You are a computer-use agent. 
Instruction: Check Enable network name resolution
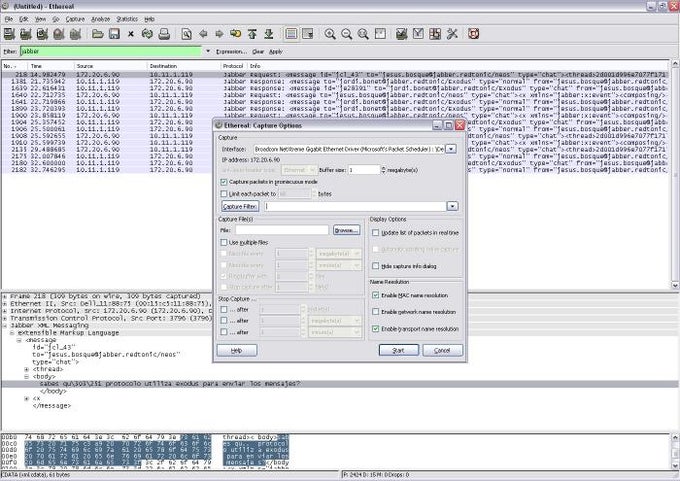[x=376, y=312]
